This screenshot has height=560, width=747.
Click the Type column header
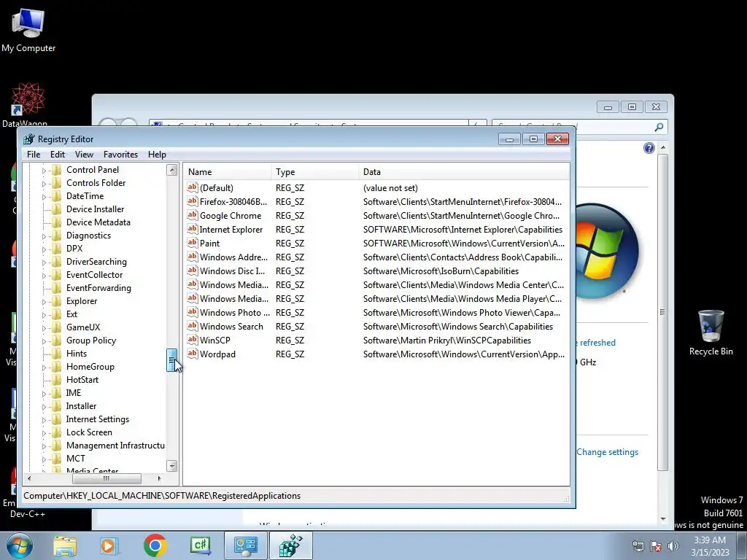(315, 172)
